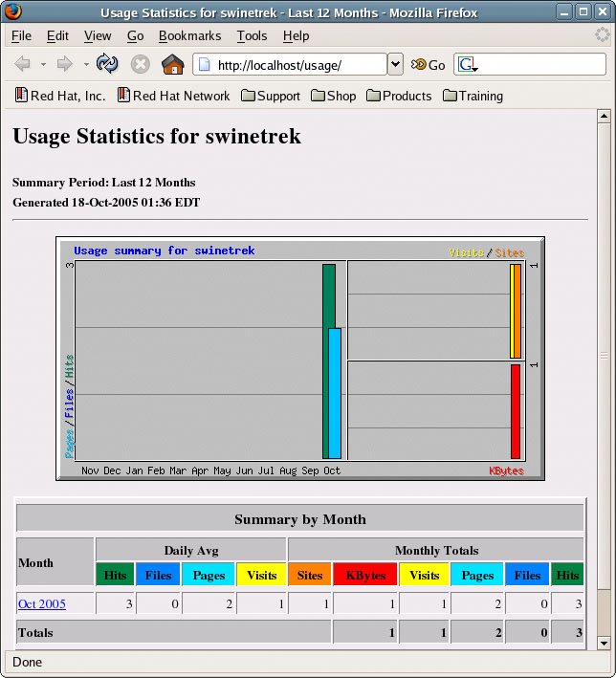The image size is (616, 678).
Task: Open the Back button history dropdown
Action: coord(43,65)
